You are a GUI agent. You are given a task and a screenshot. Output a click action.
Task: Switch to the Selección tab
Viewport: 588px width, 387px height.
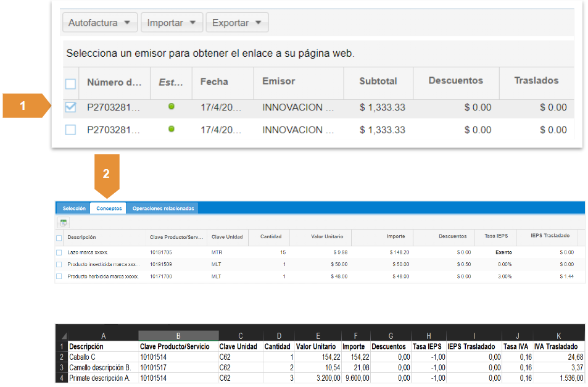point(74,209)
